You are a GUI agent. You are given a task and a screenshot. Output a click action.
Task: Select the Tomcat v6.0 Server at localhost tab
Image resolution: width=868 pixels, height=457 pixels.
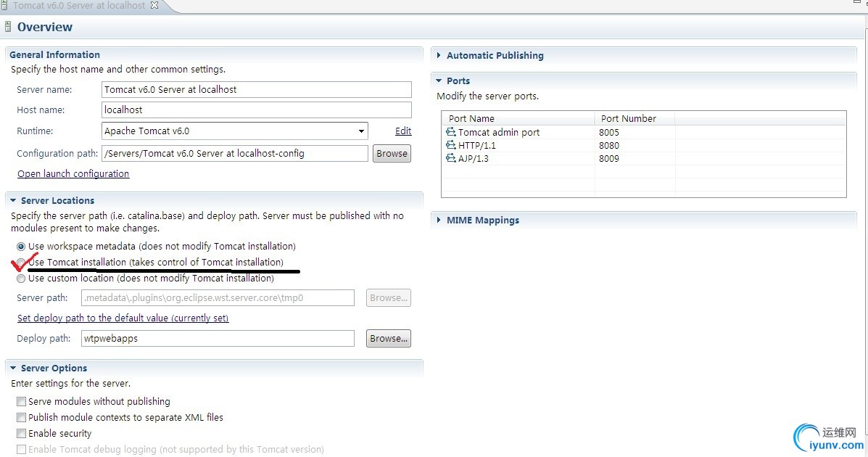coord(78,6)
